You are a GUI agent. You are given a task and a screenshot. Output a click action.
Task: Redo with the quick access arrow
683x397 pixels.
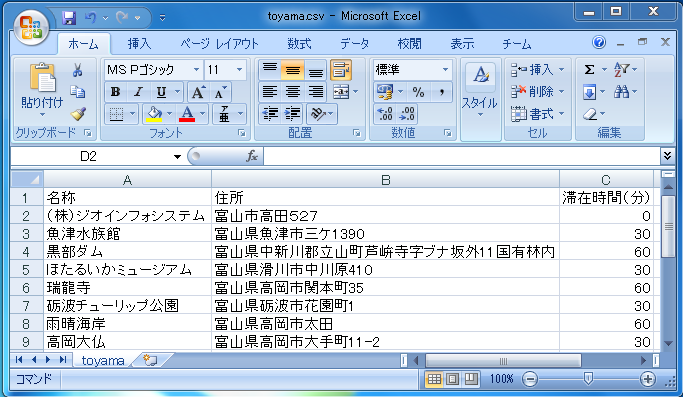tap(122, 18)
